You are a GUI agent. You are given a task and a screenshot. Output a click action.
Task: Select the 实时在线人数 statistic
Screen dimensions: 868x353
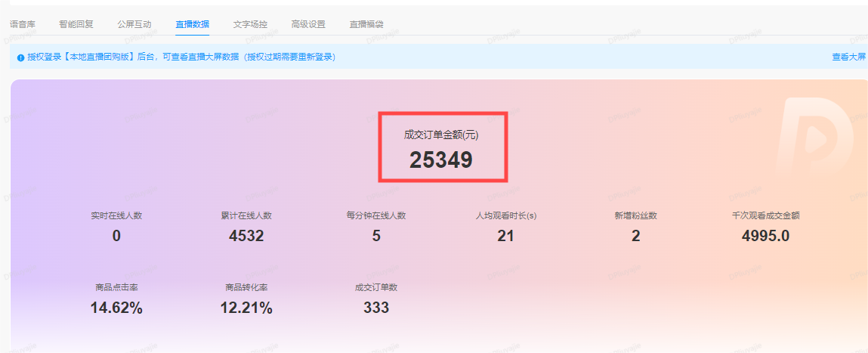(116, 227)
